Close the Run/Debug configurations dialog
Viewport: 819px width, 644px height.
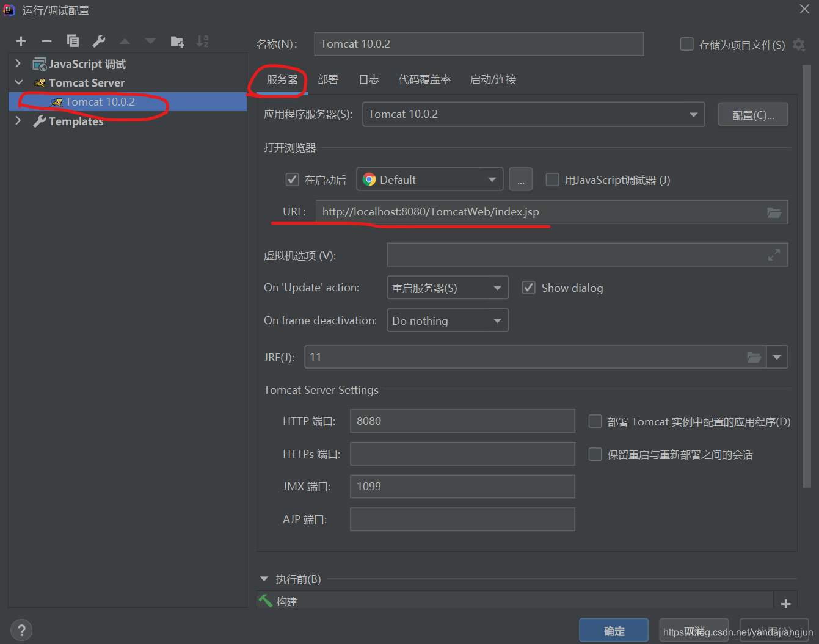point(804,9)
